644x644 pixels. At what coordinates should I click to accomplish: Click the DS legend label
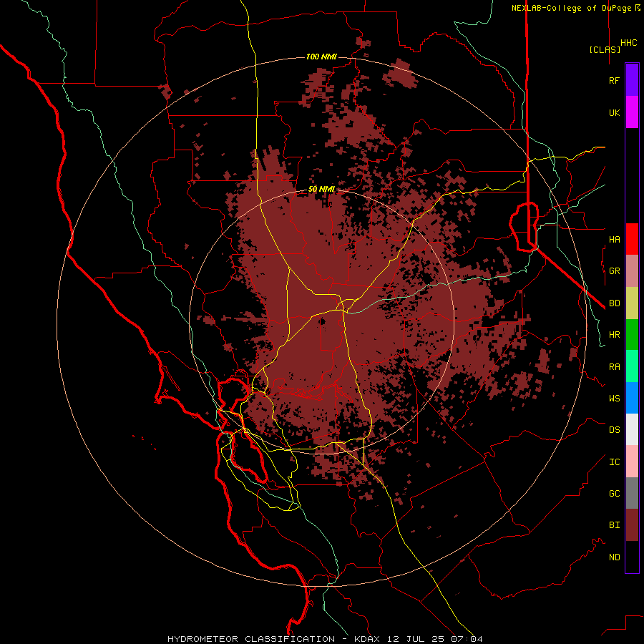click(x=614, y=429)
